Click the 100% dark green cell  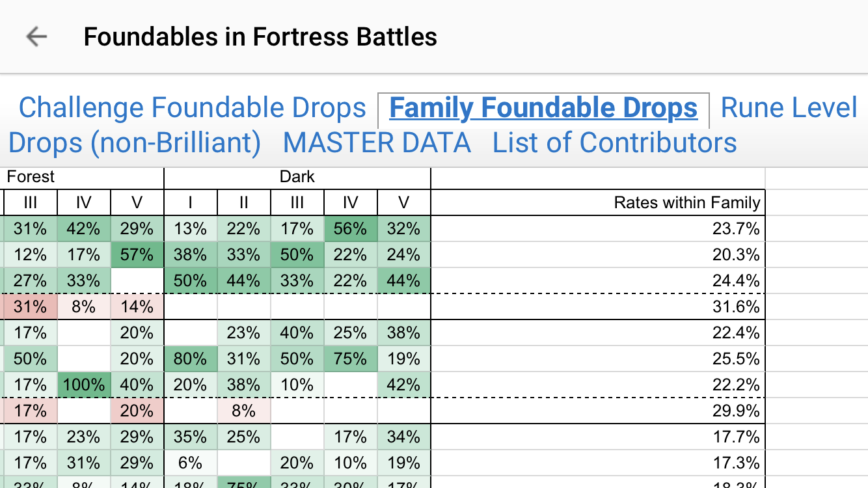tap(84, 385)
